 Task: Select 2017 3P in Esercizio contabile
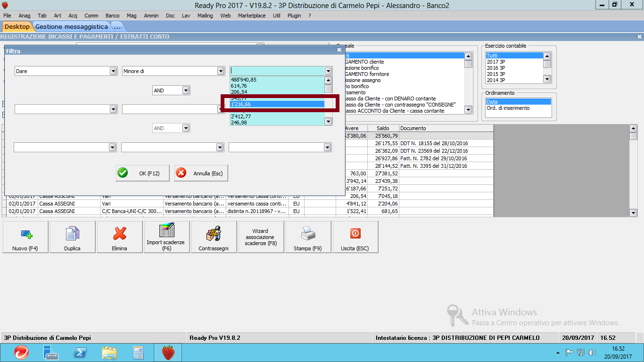514,62
